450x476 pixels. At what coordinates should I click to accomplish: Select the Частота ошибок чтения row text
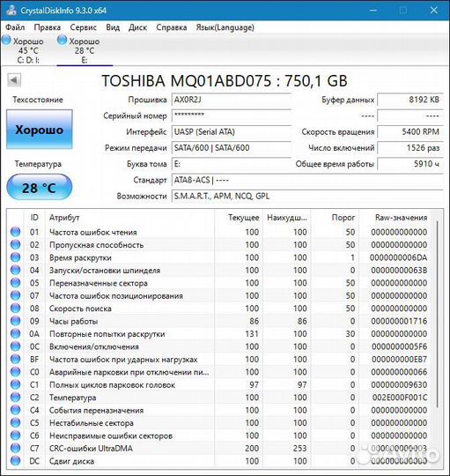(92, 232)
